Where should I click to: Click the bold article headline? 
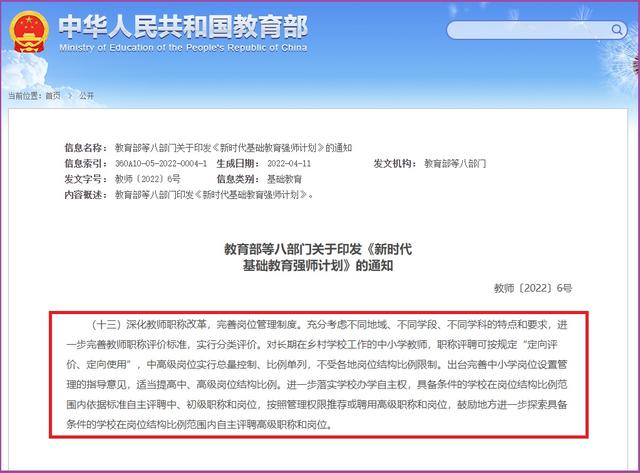tap(320, 256)
